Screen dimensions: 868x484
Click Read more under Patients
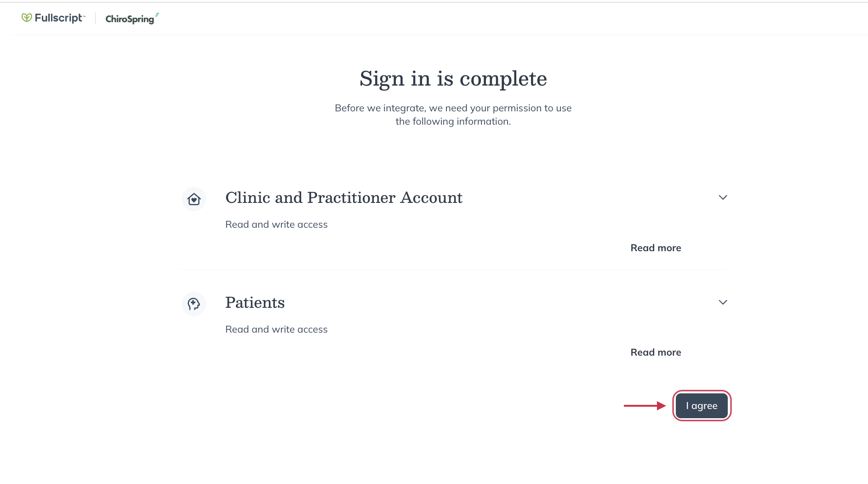pyautogui.click(x=656, y=352)
